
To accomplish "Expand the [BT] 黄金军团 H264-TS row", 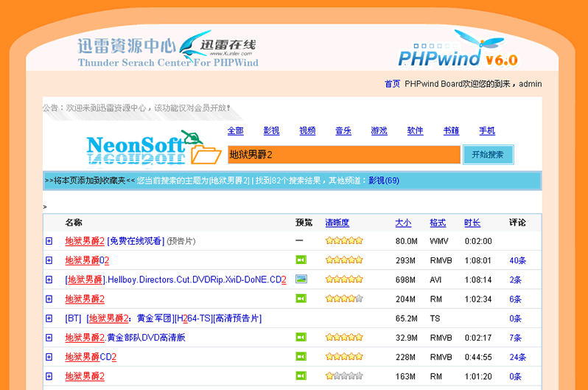I will (x=49, y=318).
